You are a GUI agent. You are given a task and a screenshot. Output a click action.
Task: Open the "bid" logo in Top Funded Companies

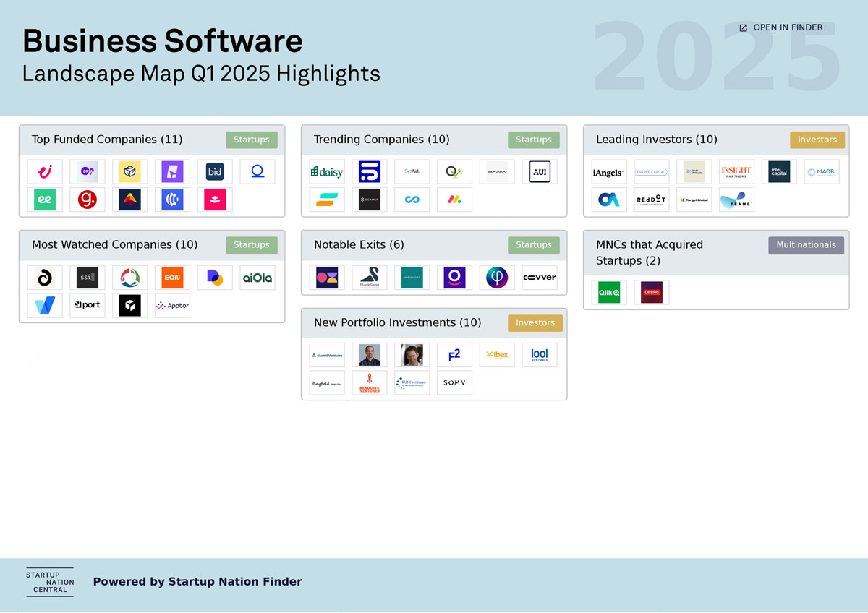[215, 171]
